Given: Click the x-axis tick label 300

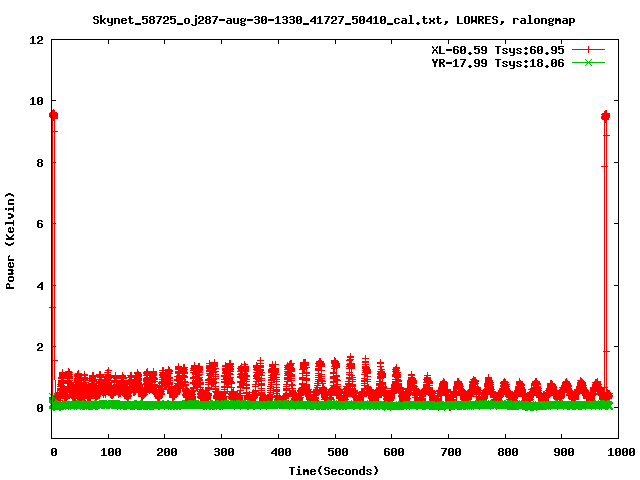Looking at the screenshot, I should (224, 452).
